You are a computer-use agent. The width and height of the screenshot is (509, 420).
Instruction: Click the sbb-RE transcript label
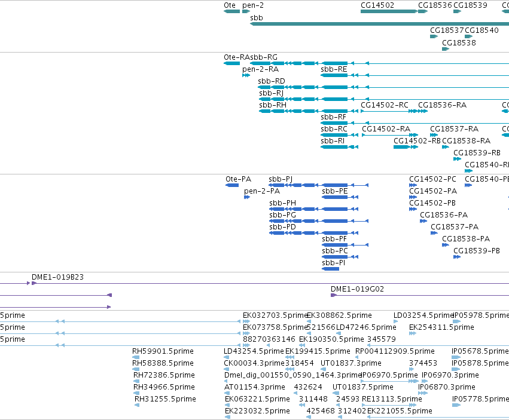tap(334, 69)
